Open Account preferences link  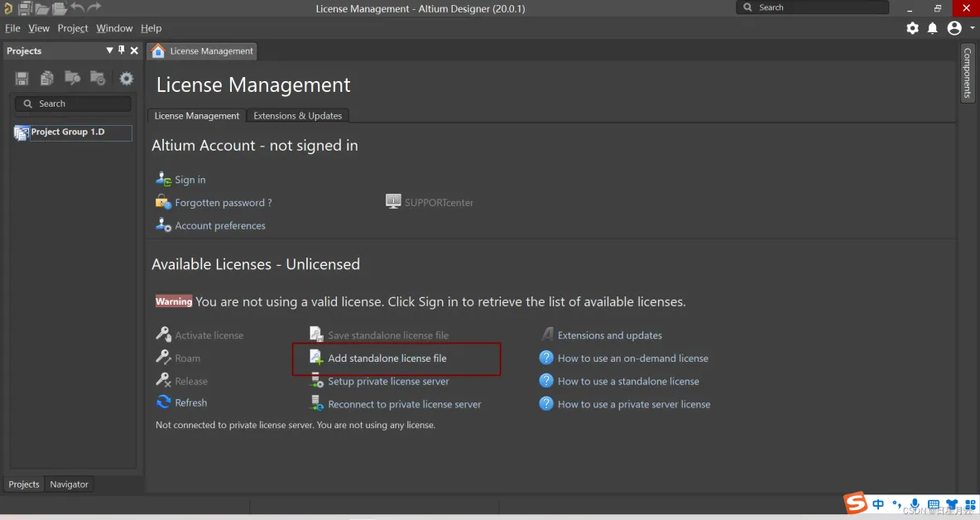[220, 225]
